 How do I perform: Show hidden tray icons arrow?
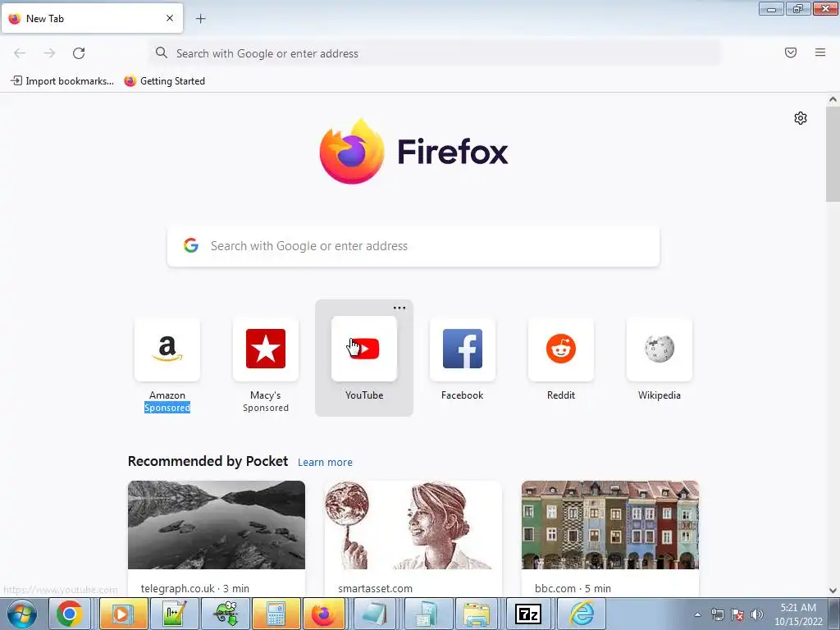tap(697, 614)
